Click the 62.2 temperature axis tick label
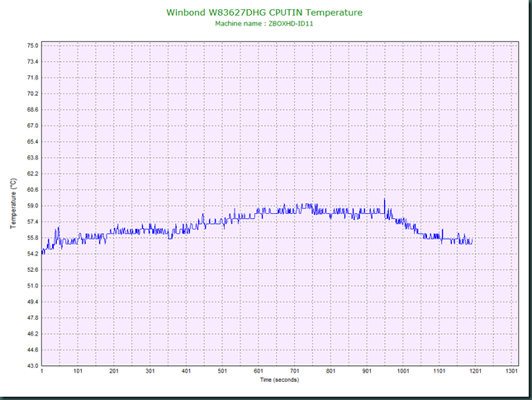The height and width of the screenshot is (400, 532). (32, 174)
